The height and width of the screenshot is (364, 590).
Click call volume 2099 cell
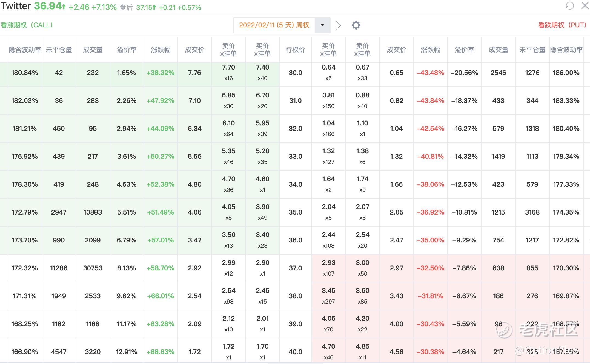click(x=93, y=240)
